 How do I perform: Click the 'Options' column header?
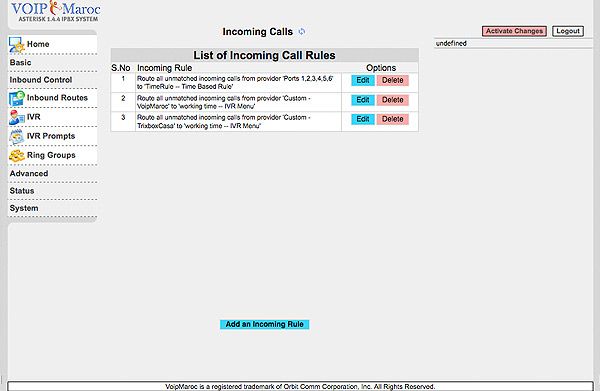click(381, 68)
